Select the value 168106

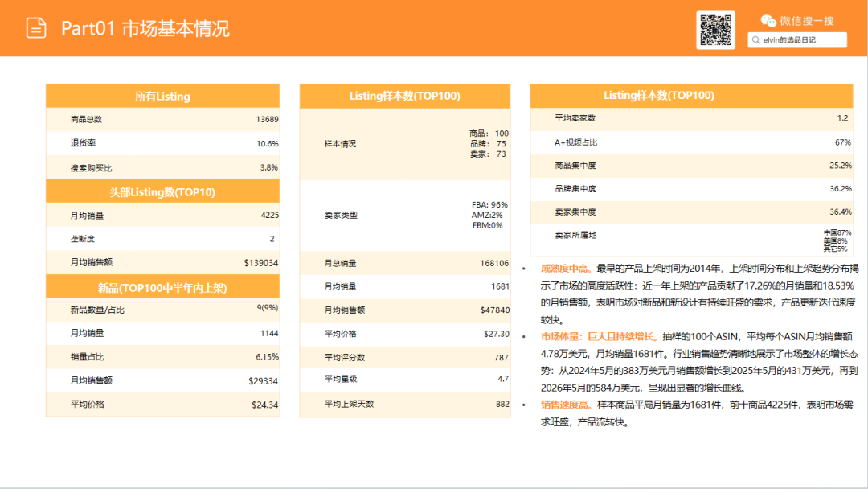tap(494, 263)
